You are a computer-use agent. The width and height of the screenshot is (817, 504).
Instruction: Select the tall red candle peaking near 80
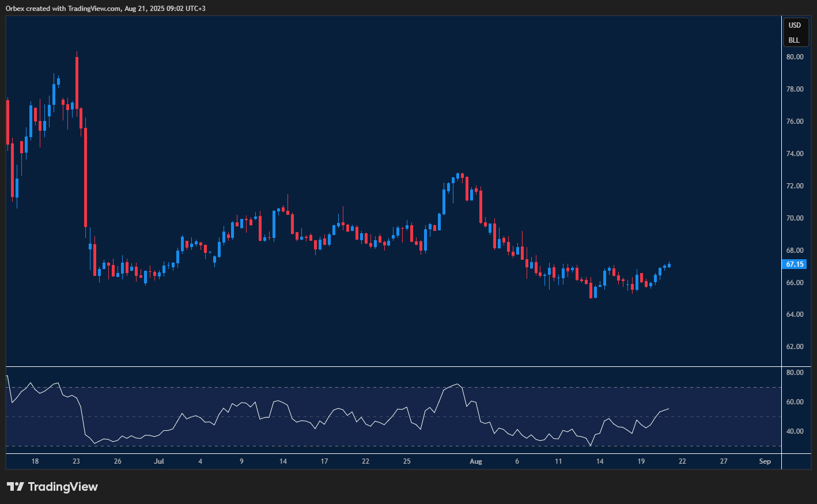pos(77,81)
